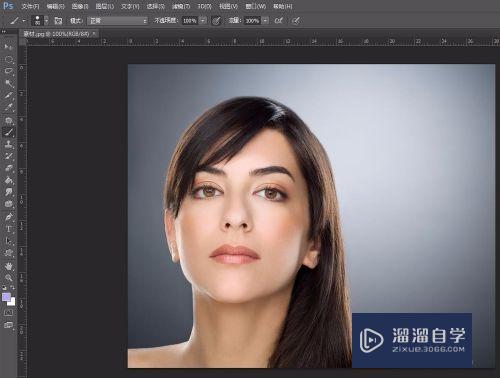Open the 选择(S) menu
The image size is (500, 378).
tap(156, 6)
